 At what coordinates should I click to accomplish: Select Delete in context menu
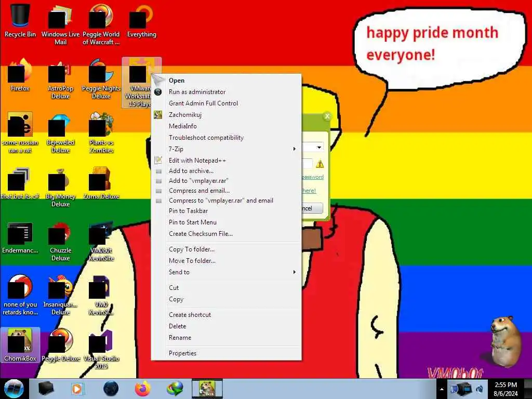coord(226,326)
